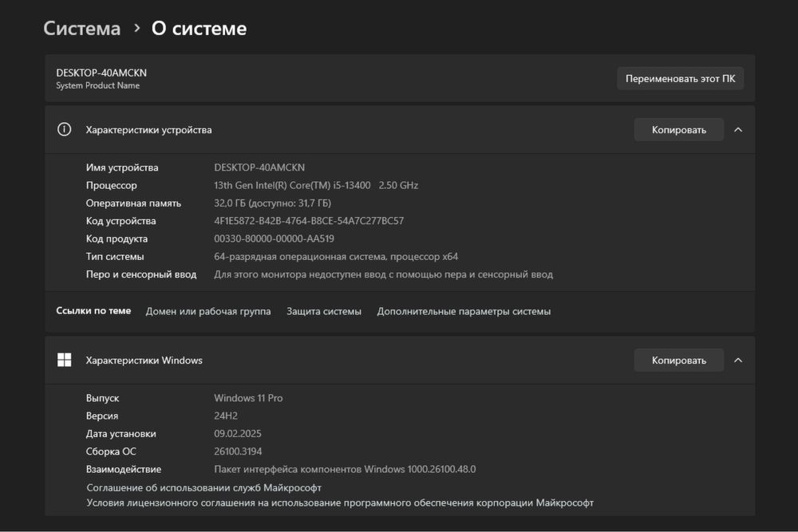
Task: Copy device specifications with Копировать button
Action: [x=678, y=130]
